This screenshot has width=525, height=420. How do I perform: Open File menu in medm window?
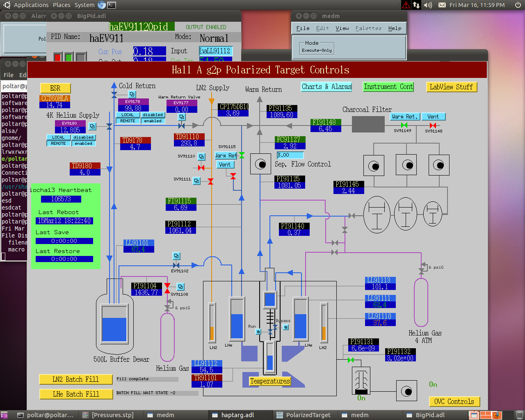(x=303, y=28)
